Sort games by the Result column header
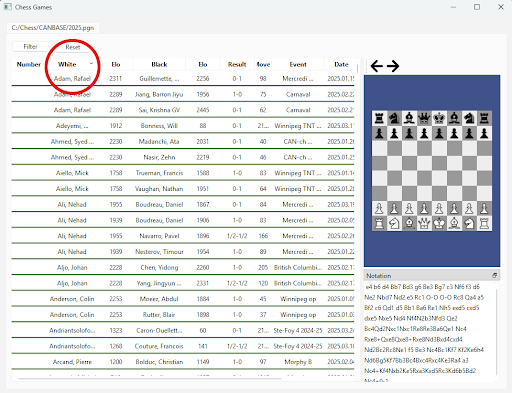This screenshot has height=393, width=512. (237, 64)
